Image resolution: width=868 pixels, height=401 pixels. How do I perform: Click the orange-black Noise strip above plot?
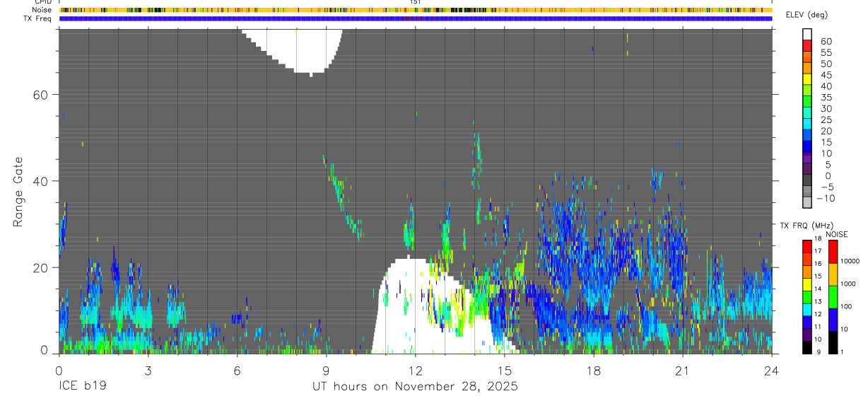click(x=415, y=10)
